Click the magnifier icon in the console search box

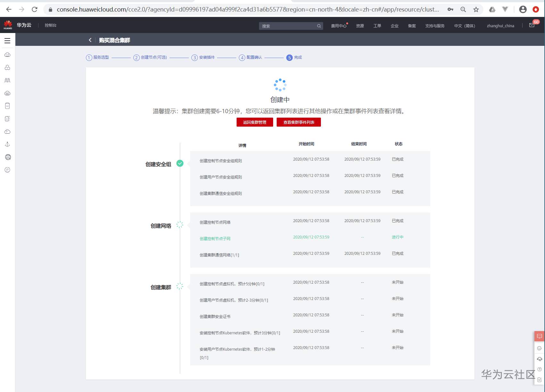[319, 26]
